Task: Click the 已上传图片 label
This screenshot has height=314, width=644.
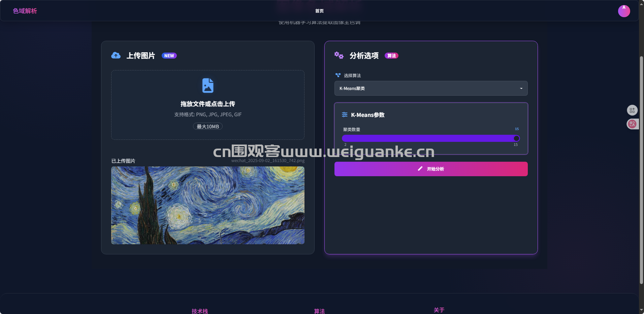Action: click(x=123, y=161)
